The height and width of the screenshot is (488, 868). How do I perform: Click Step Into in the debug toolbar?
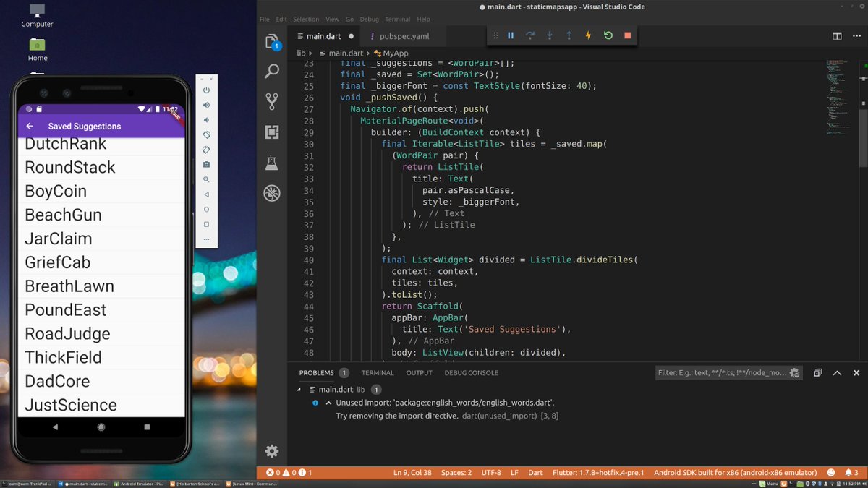pos(550,35)
